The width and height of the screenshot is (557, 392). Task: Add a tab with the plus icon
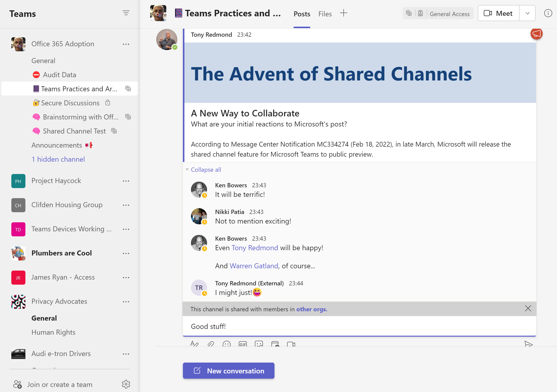pyautogui.click(x=343, y=13)
